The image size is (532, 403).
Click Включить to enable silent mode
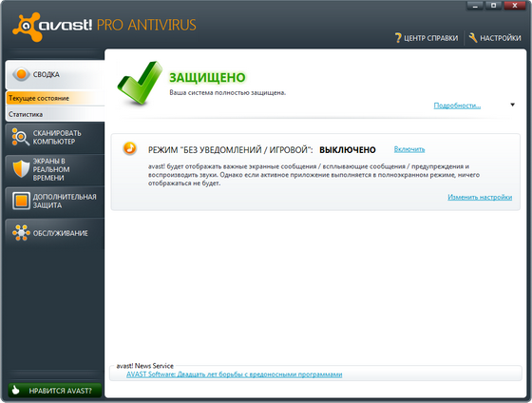click(409, 149)
